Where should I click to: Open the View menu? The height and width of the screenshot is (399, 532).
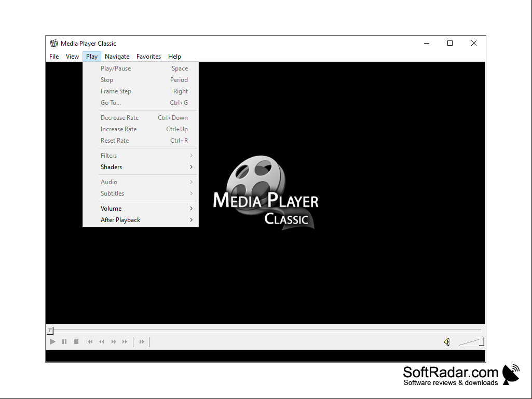coord(72,57)
